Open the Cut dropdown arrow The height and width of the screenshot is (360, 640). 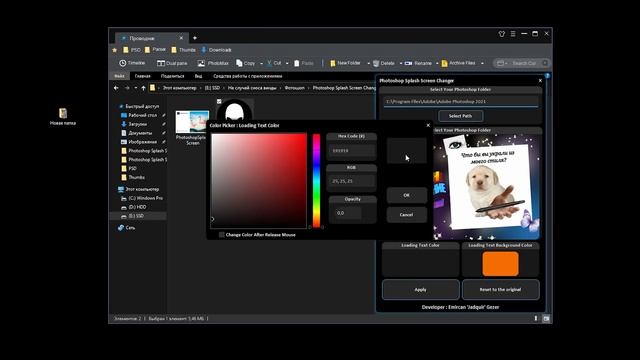coord(287,63)
